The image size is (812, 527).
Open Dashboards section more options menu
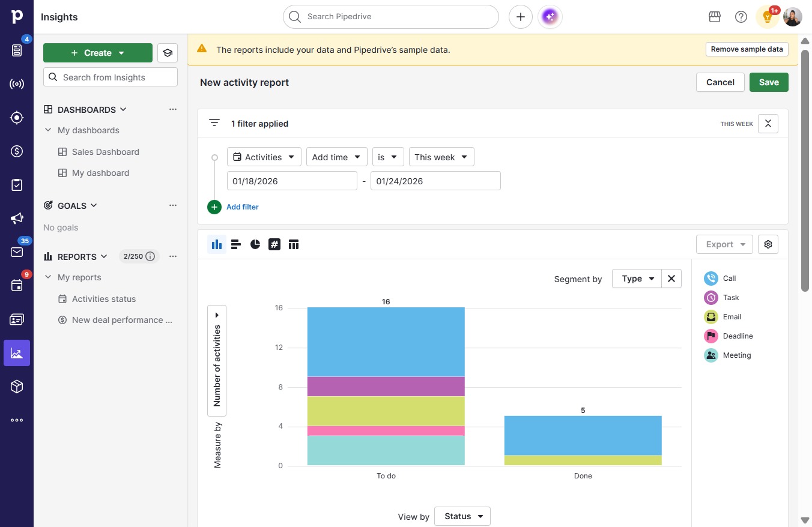(x=173, y=109)
